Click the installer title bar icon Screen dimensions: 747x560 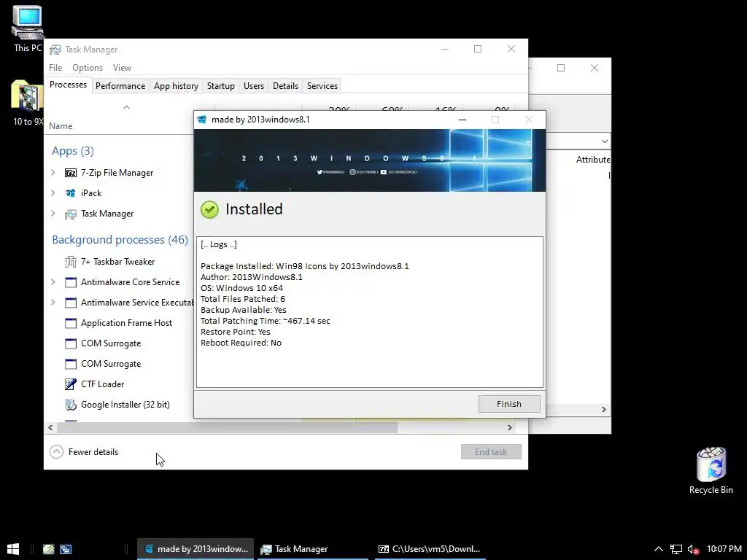202,120
